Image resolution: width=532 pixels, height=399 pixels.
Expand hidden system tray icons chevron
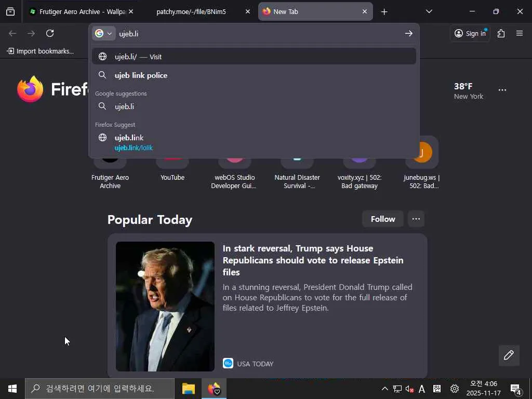click(x=385, y=389)
